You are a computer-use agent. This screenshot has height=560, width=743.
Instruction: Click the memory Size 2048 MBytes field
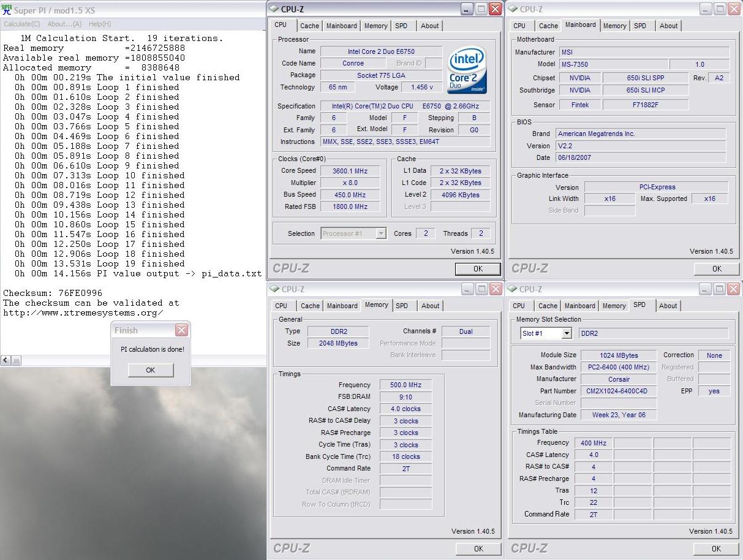[x=338, y=343]
